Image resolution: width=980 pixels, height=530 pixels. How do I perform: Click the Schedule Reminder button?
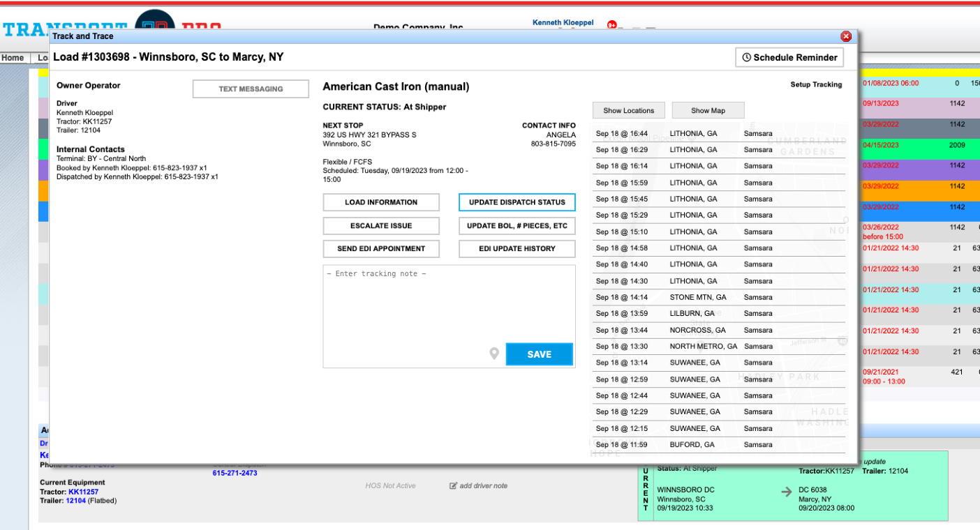pyautogui.click(x=789, y=57)
